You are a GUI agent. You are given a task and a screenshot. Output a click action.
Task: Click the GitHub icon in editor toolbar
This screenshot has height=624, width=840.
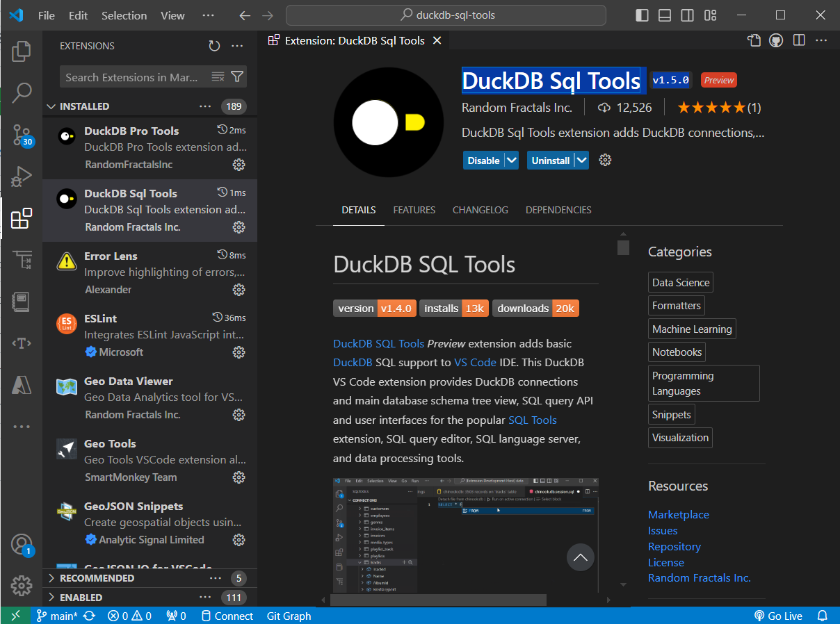(x=776, y=40)
